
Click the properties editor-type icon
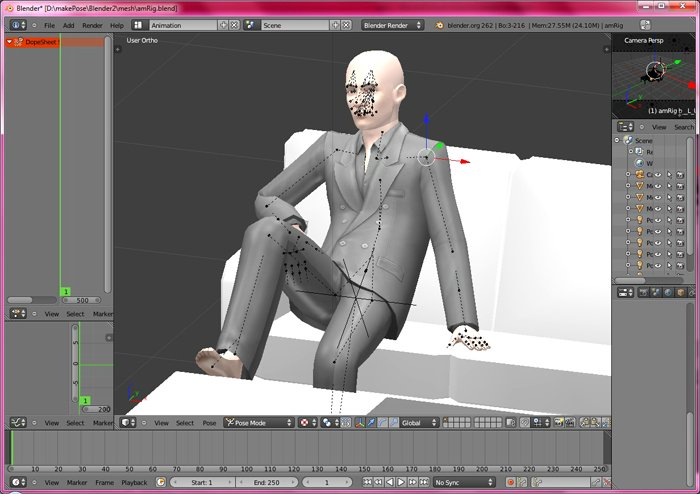(x=625, y=292)
